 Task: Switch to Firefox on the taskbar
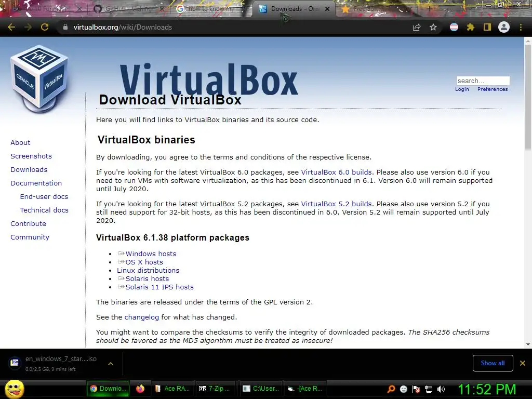coord(140,389)
